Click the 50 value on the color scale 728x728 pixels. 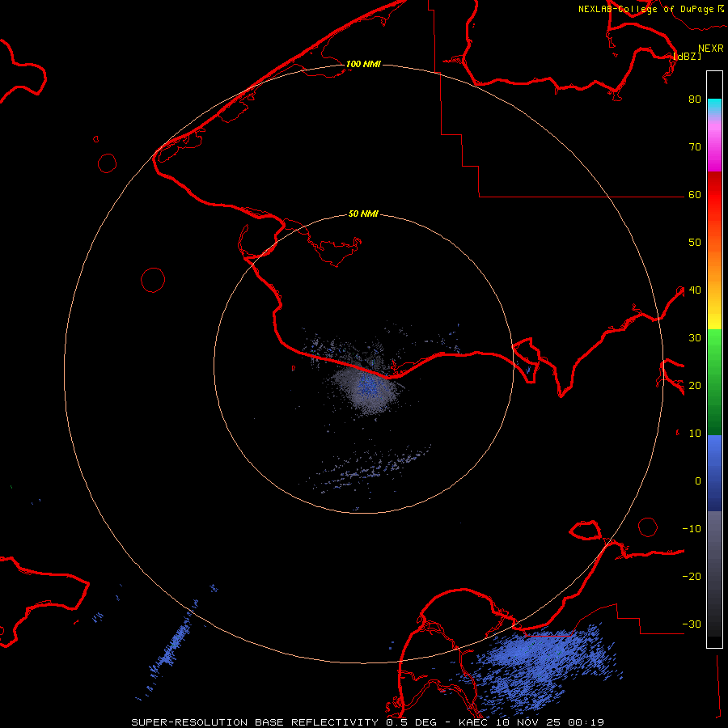pos(695,243)
